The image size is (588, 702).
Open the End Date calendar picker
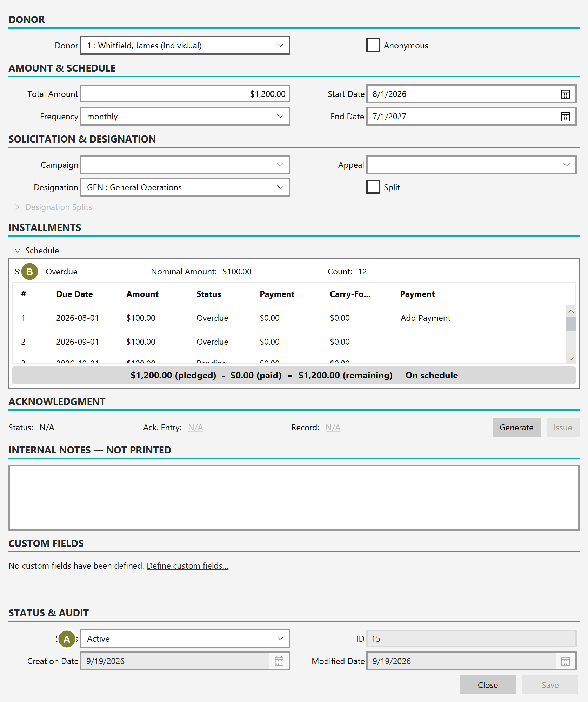pyautogui.click(x=565, y=117)
